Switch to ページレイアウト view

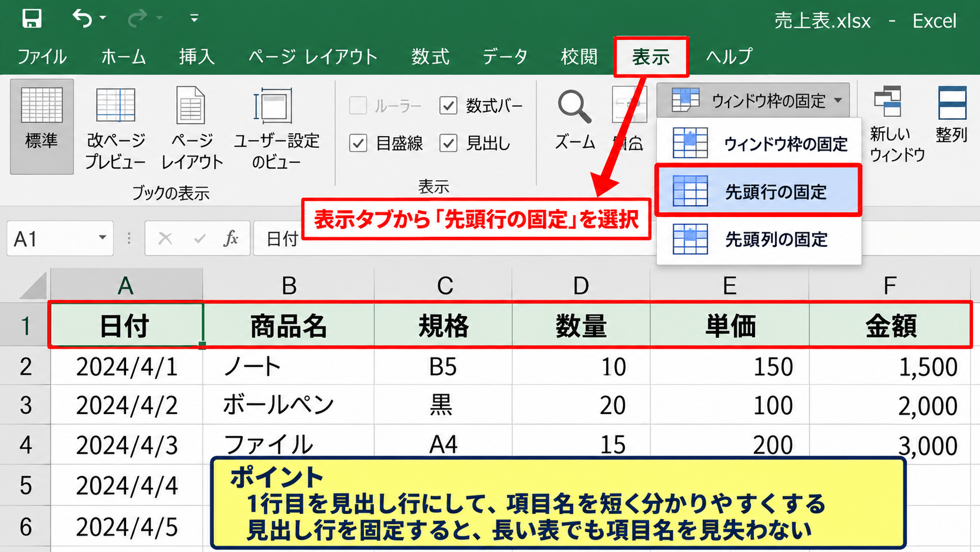[192, 128]
